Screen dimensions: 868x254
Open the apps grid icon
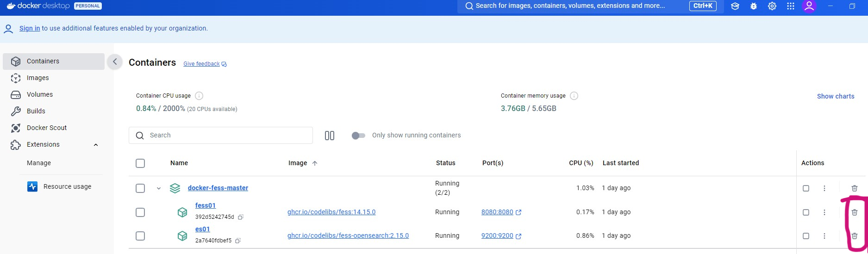pos(791,6)
